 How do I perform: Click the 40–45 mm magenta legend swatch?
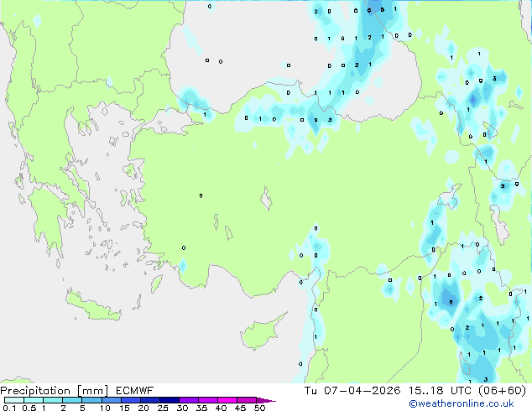[x=227, y=400]
